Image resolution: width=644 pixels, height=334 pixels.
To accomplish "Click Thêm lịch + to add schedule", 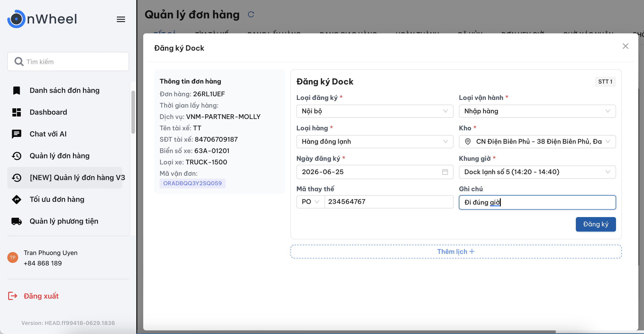I will point(456,252).
